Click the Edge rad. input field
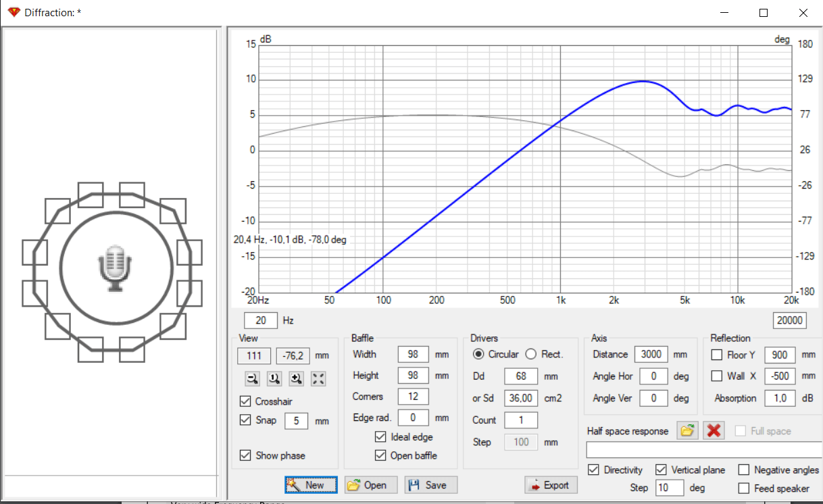 (414, 418)
